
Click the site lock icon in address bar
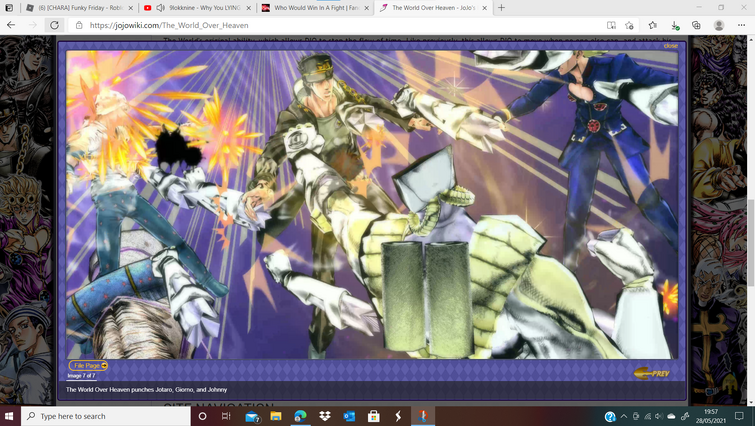coord(79,25)
